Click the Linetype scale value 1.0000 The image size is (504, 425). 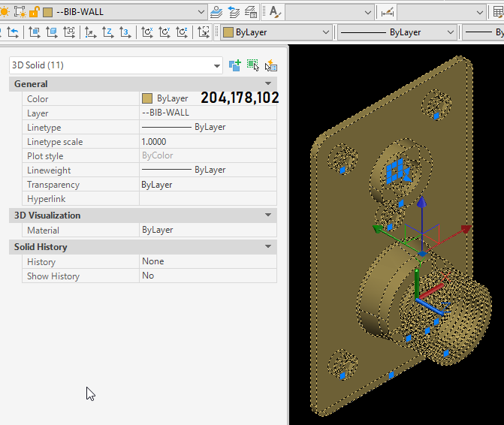208,142
